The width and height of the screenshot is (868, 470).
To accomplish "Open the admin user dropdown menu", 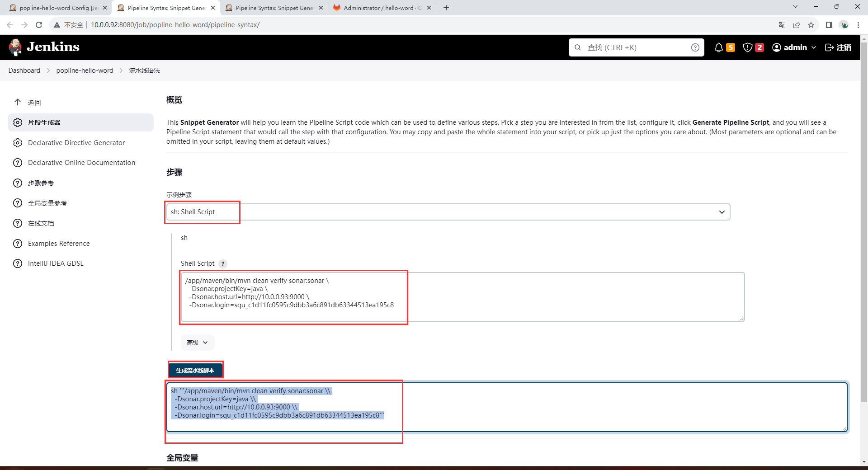I will [794, 47].
